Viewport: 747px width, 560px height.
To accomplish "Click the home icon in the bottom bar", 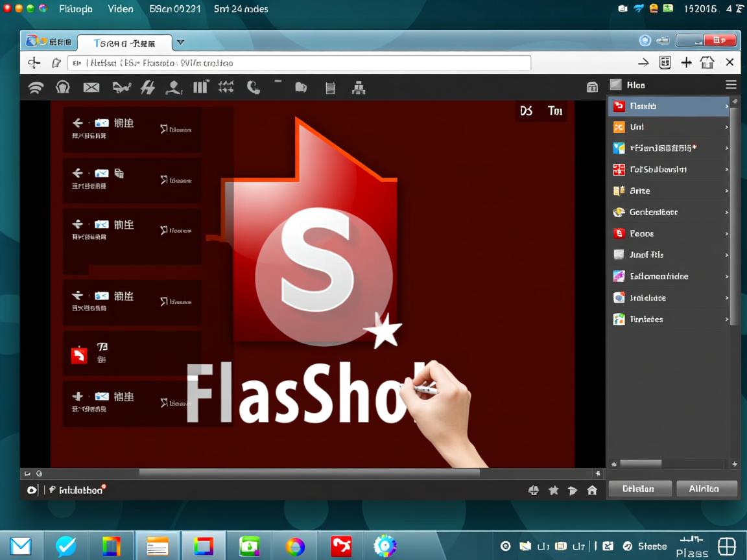I will pyautogui.click(x=592, y=490).
